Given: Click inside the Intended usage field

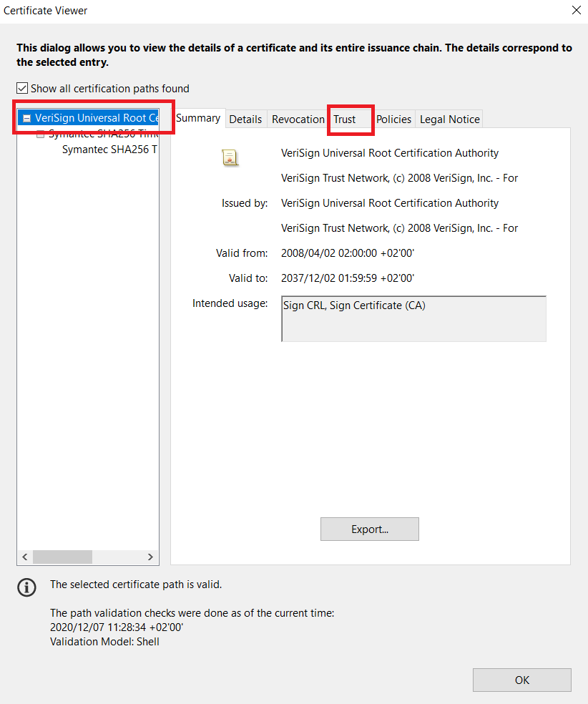Looking at the screenshot, I should [x=413, y=319].
